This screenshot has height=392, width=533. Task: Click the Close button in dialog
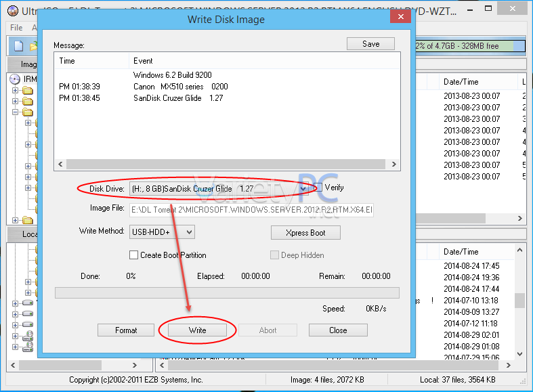tap(338, 330)
